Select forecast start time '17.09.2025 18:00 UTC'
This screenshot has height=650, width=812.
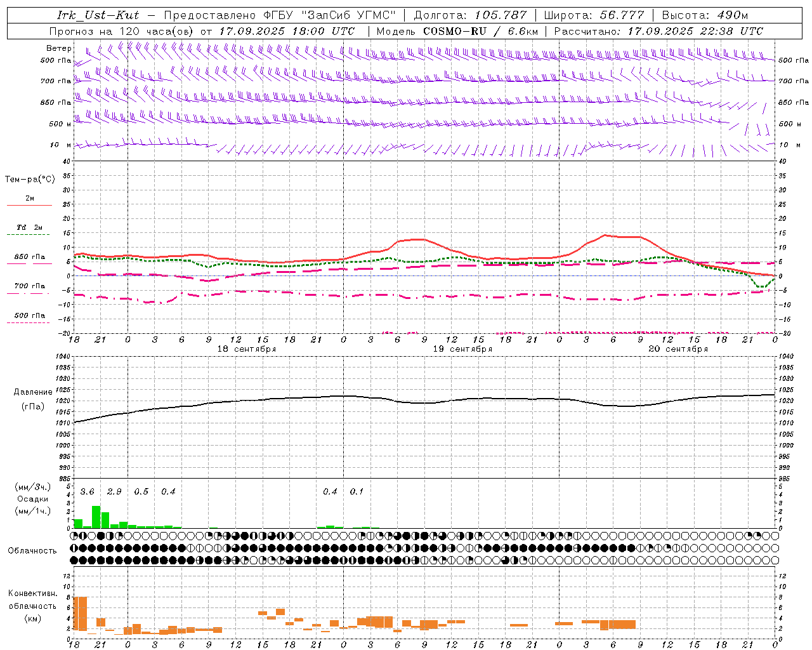287,31
